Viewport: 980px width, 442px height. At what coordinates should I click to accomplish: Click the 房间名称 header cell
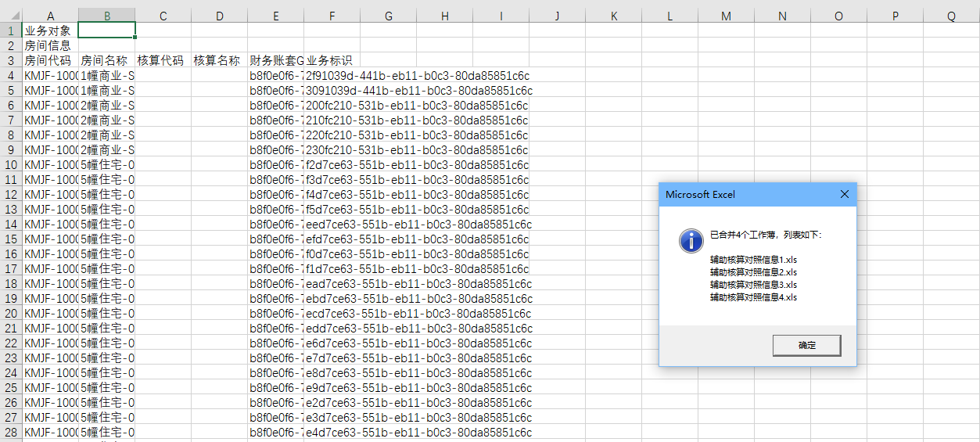point(107,60)
